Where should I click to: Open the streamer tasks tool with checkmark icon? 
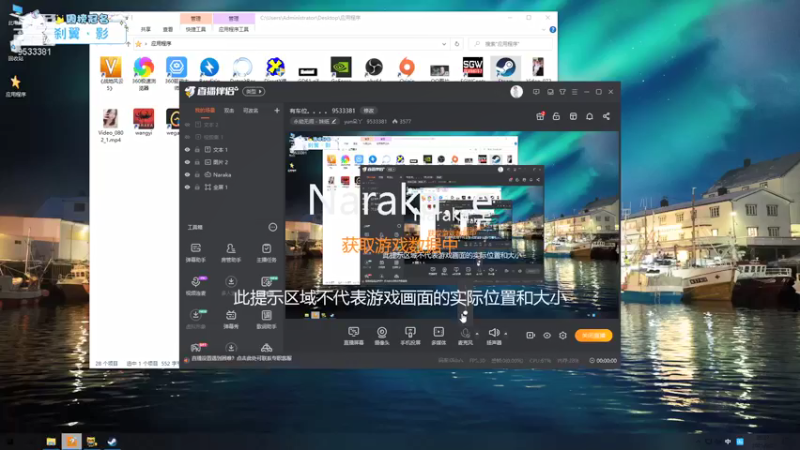266,252
